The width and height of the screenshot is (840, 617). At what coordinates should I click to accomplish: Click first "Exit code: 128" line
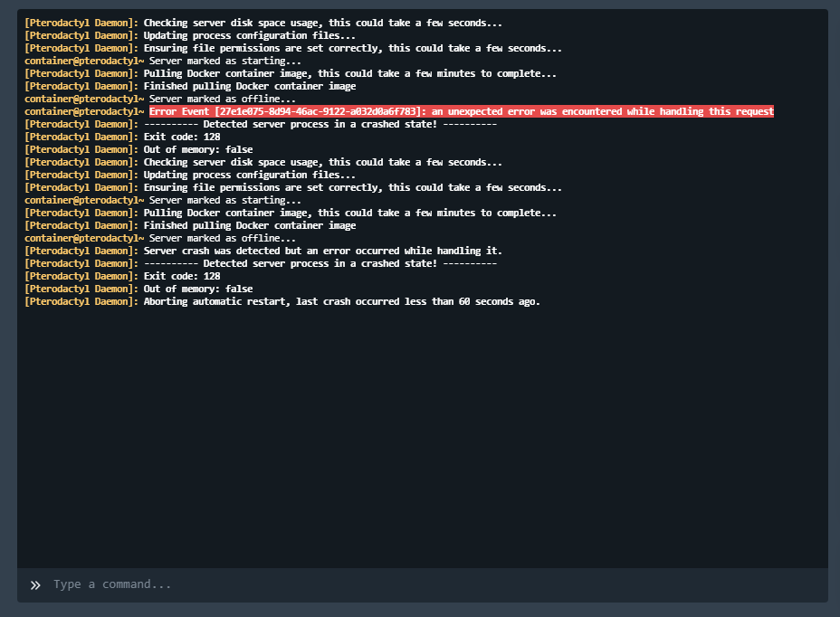122,137
